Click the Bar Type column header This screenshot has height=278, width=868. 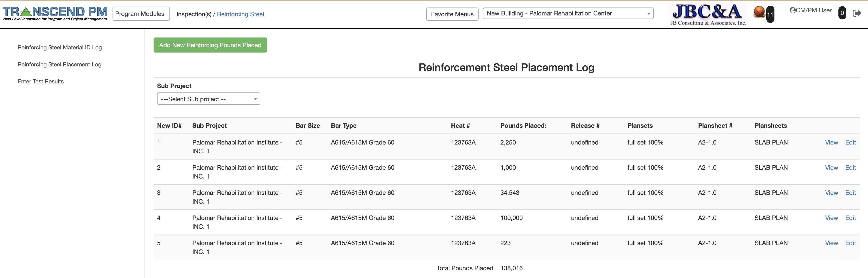tap(343, 126)
